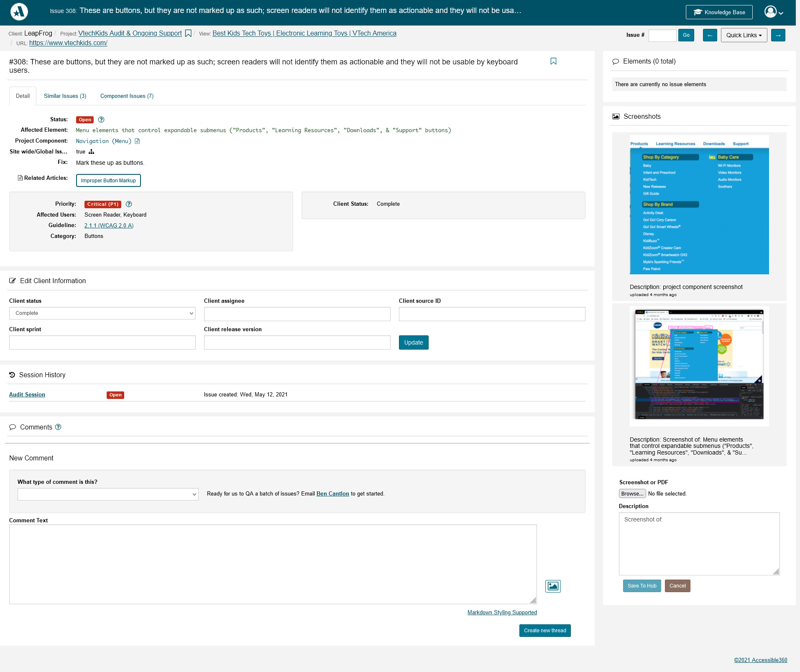Click the Edit Client Information pencil icon
Viewport: 800px width, 672px height.
[13, 281]
